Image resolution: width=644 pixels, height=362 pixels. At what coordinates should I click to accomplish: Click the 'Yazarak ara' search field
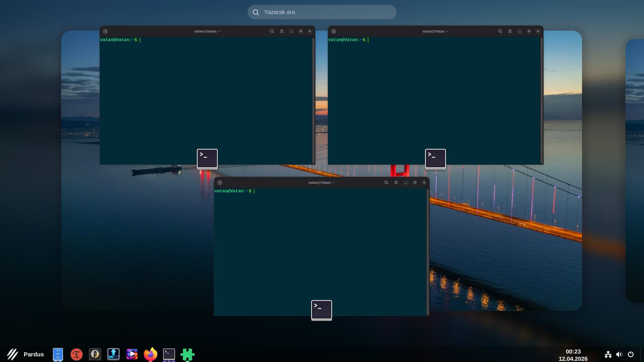tap(322, 12)
